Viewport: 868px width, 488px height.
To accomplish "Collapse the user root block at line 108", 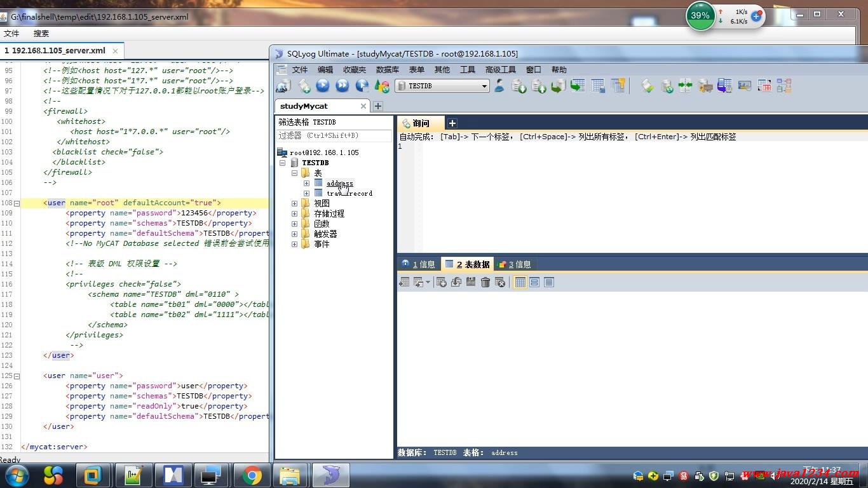I will point(17,203).
